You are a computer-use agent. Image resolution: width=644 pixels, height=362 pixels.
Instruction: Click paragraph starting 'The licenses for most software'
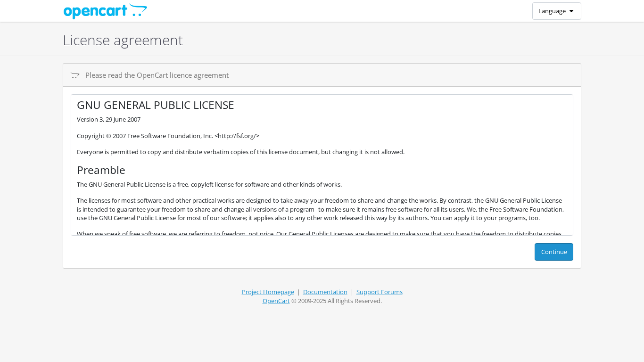pyautogui.click(x=322, y=209)
